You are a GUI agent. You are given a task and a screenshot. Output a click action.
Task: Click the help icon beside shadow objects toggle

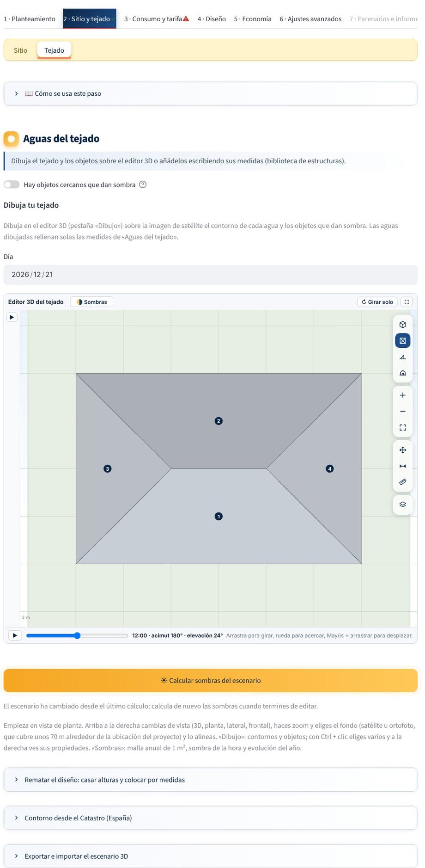143,185
